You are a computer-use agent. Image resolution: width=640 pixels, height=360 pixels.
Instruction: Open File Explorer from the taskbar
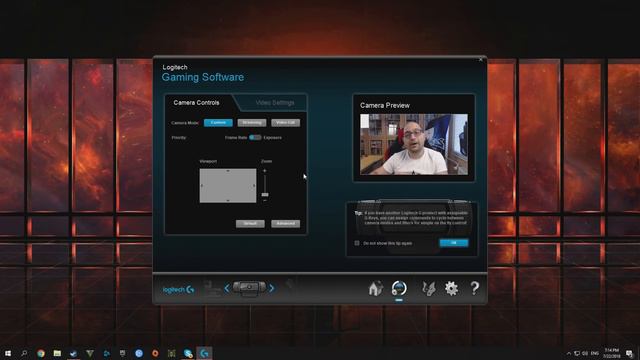pos(57,353)
